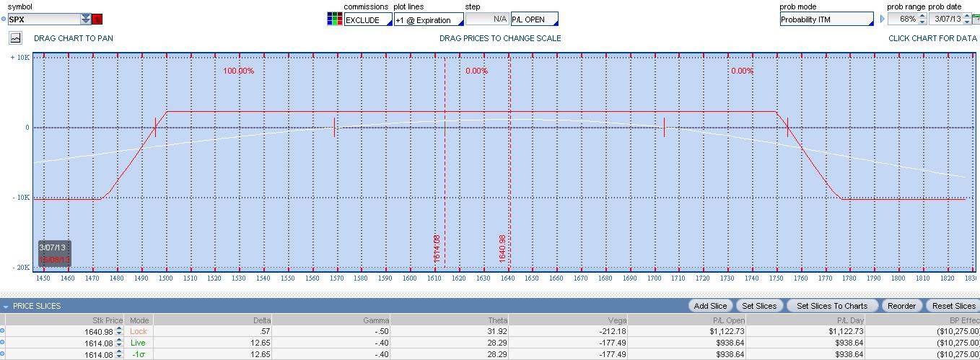Click the Lock mode cell
Viewport: 980px width, 360px height.
tap(138, 331)
